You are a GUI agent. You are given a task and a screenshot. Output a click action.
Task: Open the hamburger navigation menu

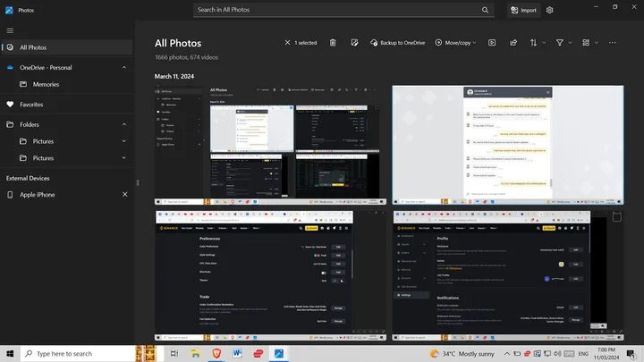(x=10, y=30)
